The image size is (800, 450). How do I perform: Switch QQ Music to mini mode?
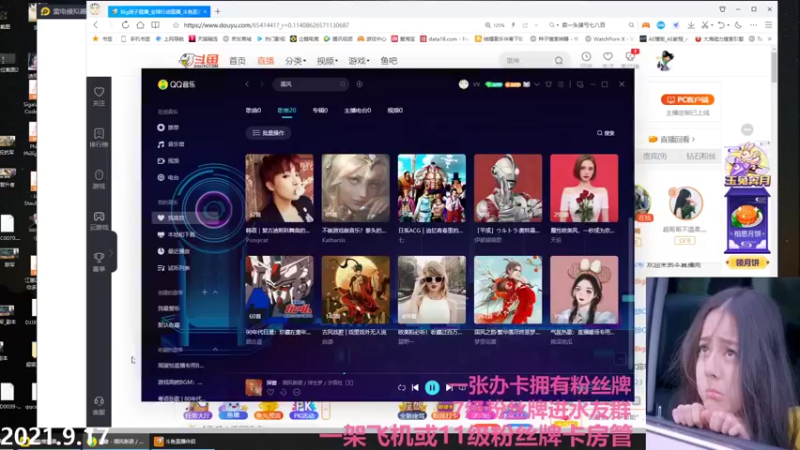coord(580,84)
